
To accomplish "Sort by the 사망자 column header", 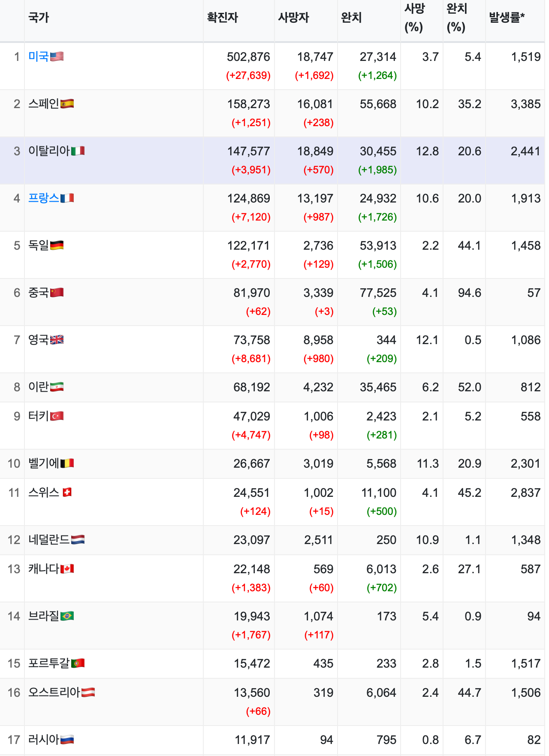I will (x=293, y=18).
